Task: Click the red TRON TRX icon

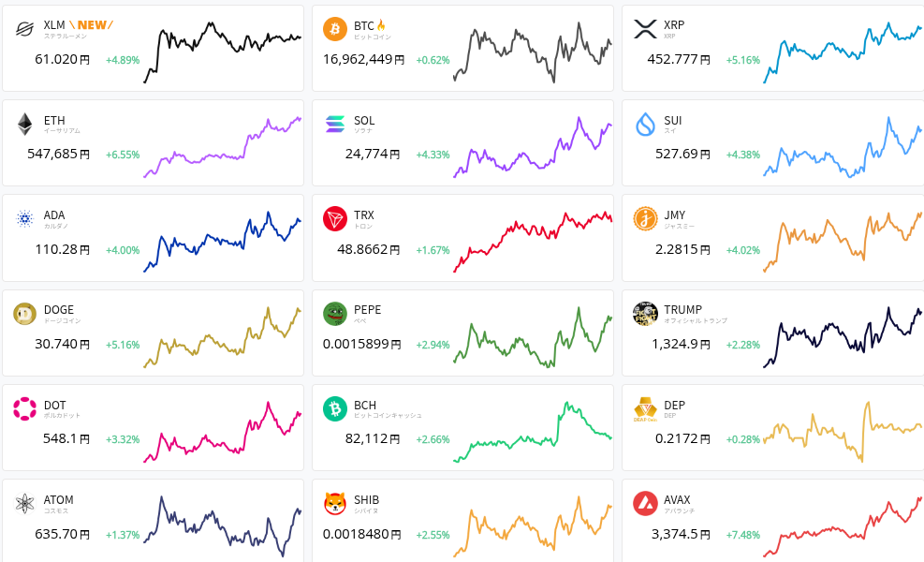Action: (335, 219)
